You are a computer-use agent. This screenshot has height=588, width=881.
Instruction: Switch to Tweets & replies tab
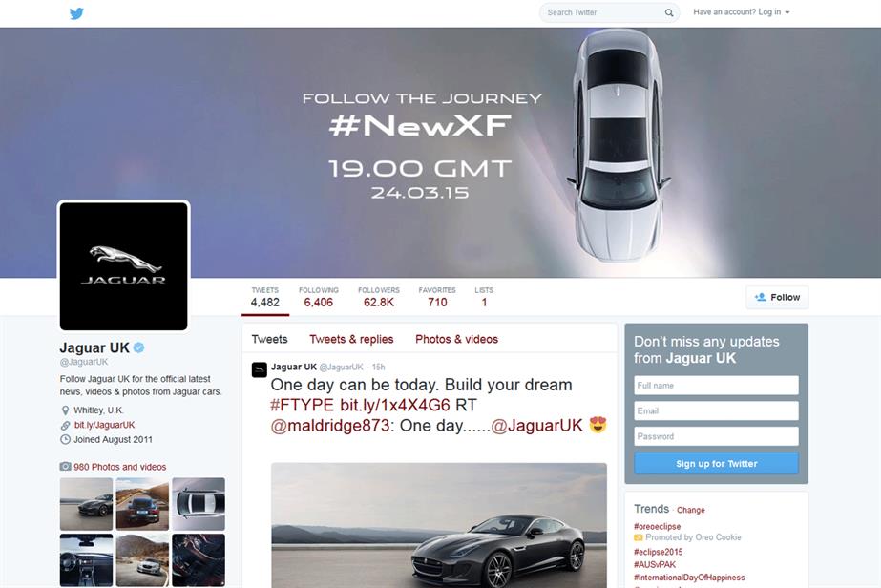[x=351, y=339]
